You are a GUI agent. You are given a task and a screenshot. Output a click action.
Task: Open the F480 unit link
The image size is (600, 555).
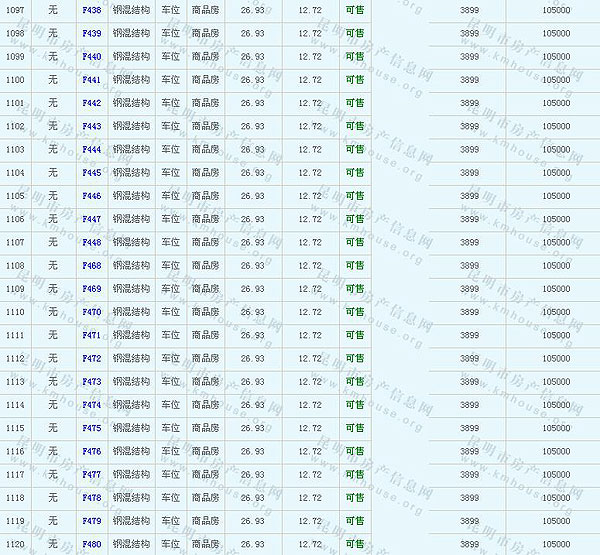click(91, 545)
